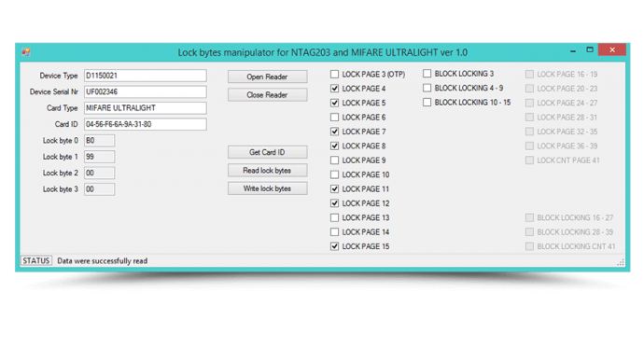Uncheck LOCK PAGE 11
This screenshot has height=348, width=644.
(335, 189)
